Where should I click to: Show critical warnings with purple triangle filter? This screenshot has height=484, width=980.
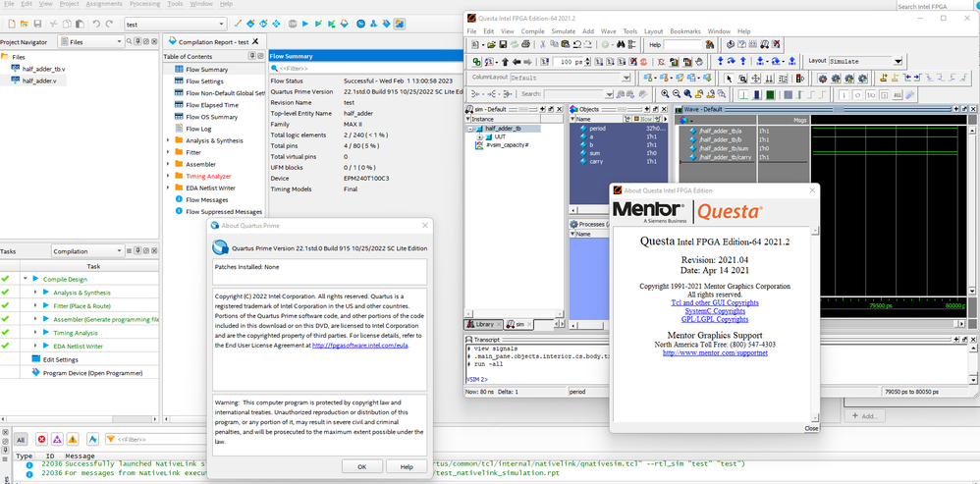(x=58, y=439)
